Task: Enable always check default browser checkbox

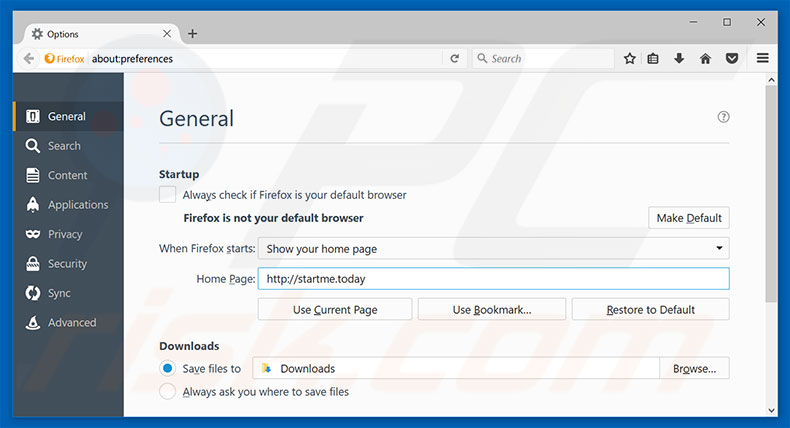Action: point(168,195)
